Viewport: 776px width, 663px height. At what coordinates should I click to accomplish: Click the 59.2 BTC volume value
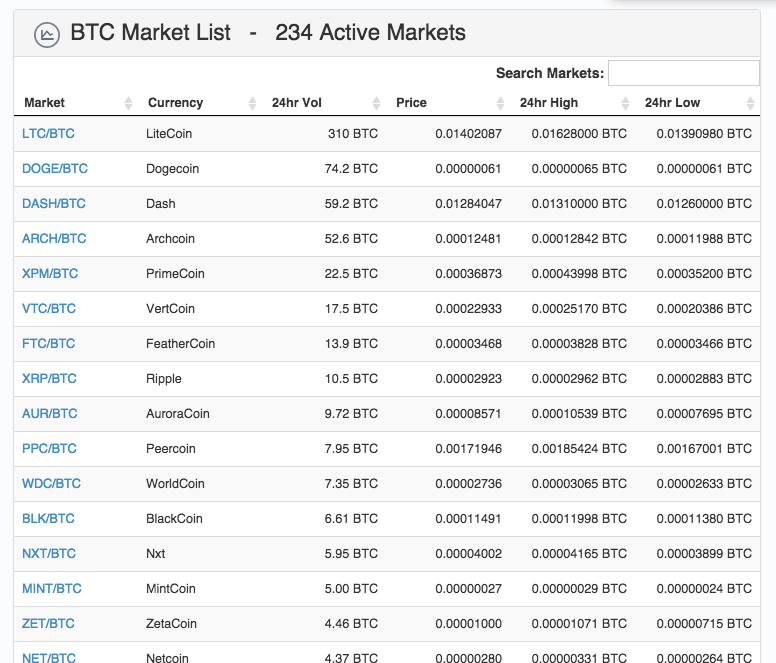click(351, 203)
